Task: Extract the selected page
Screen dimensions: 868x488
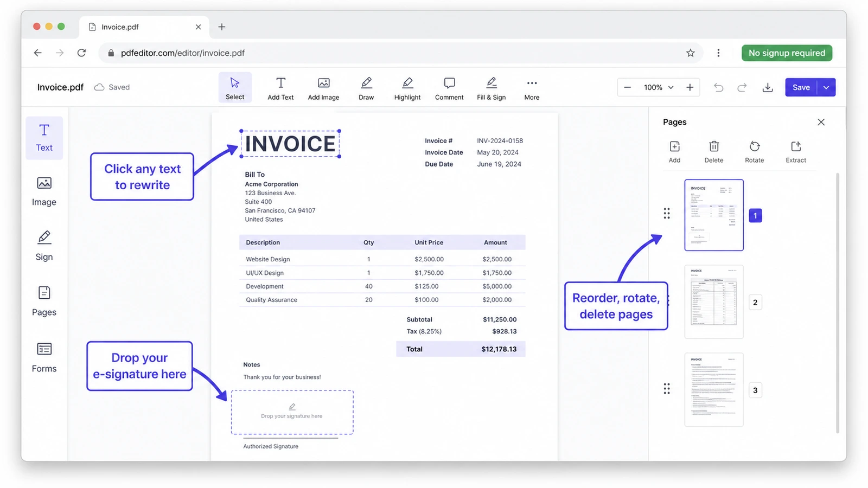Action: [796, 152]
